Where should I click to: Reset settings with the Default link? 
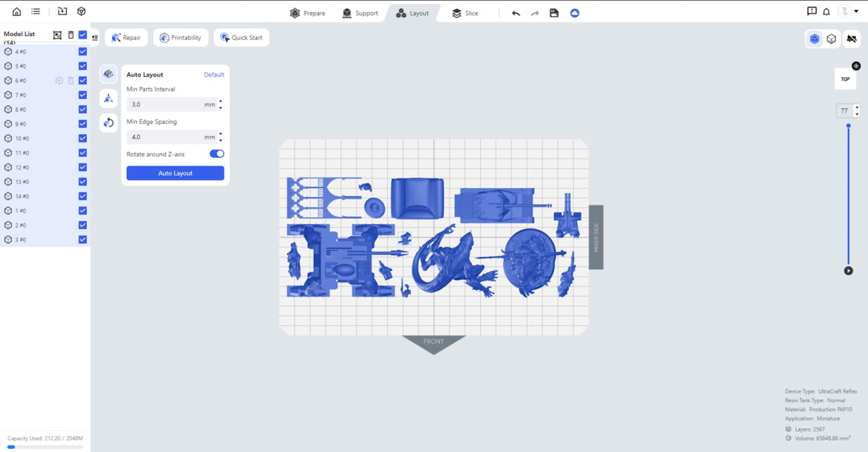(214, 75)
